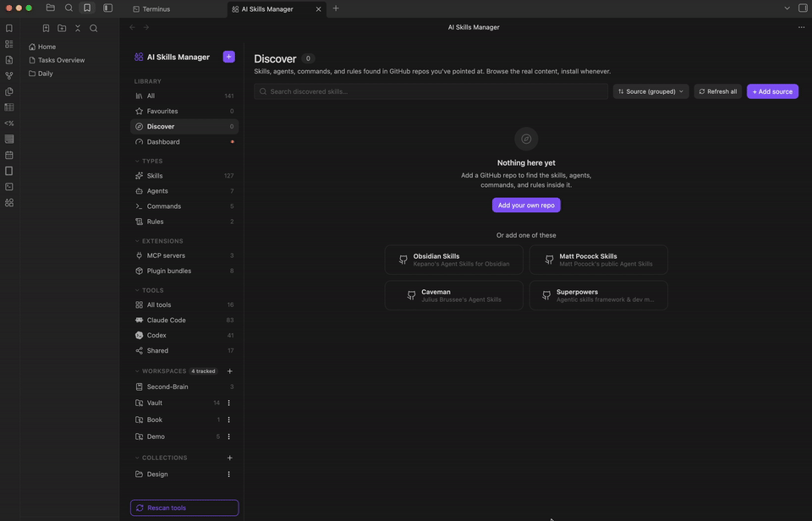Collapse the Collections section

[x=161, y=458]
